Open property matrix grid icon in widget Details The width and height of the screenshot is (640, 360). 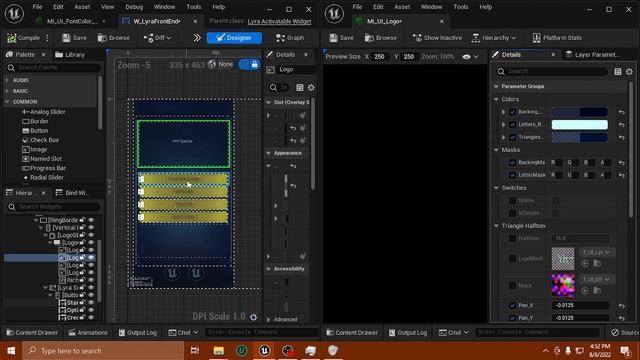click(x=300, y=88)
